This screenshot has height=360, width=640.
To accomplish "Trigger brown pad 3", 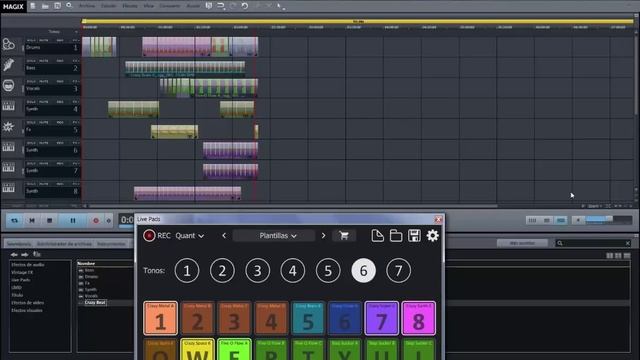I will click(234, 318).
